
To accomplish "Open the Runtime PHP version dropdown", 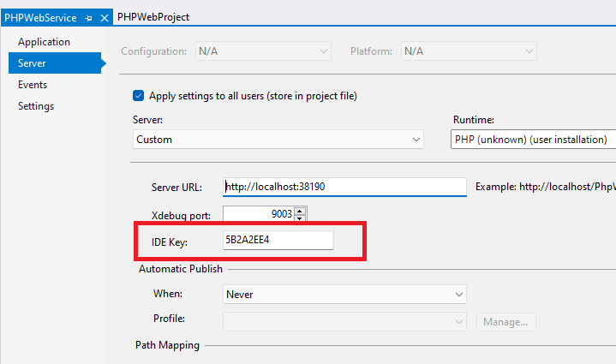I will pyautogui.click(x=533, y=140).
